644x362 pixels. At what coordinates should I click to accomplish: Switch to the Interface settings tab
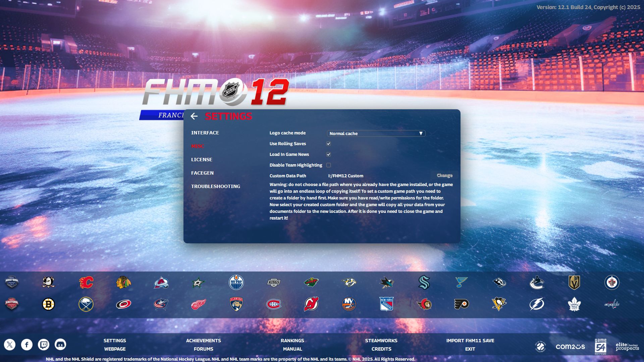(x=205, y=133)
